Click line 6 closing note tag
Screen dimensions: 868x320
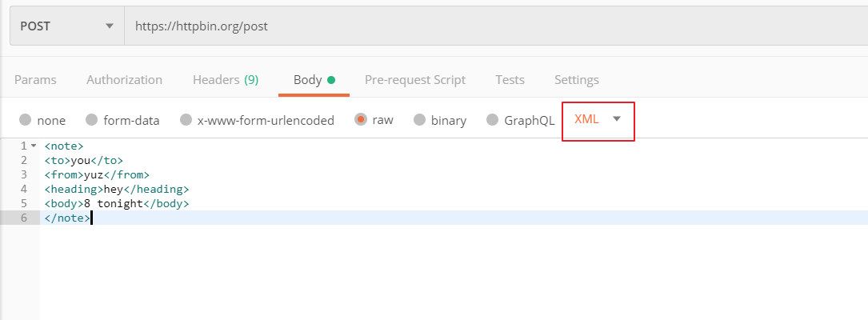click(x=67, y=218)
